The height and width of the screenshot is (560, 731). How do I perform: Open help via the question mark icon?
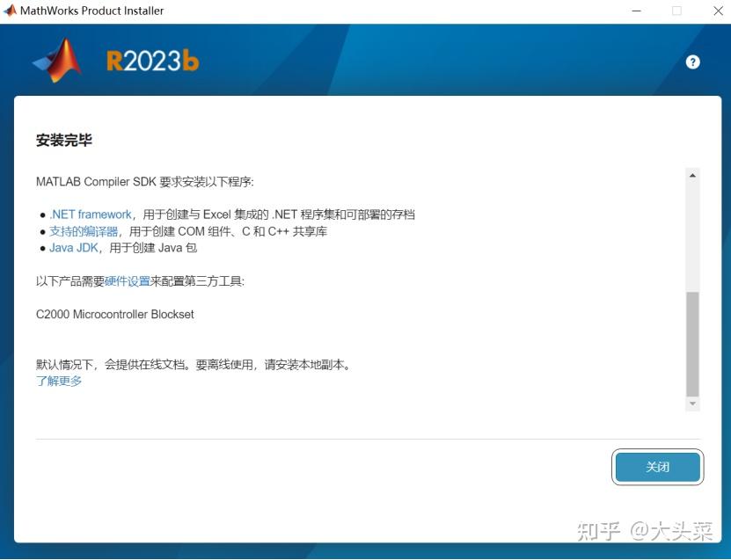pos(692,62)
